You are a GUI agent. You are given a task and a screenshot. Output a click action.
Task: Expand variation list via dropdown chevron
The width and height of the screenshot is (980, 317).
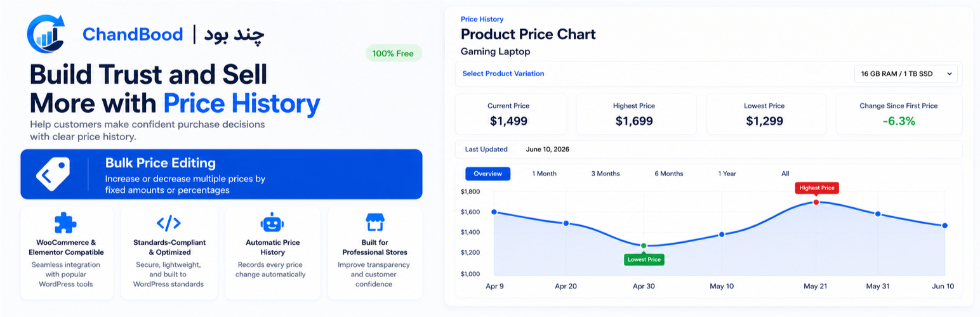pyautogui.click(x=950, y=74)
